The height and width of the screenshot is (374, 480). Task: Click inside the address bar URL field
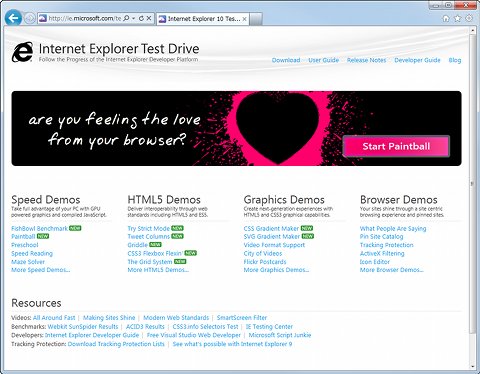pyautogui.click(x=84, y=18)
